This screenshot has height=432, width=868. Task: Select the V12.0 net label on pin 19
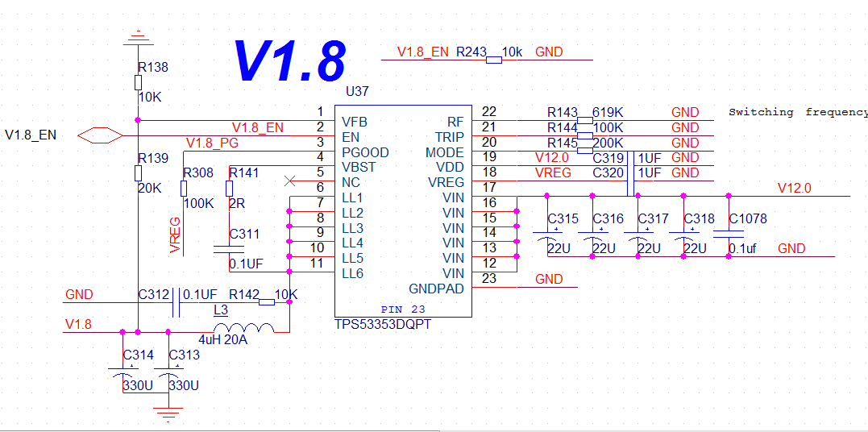coord(552,158)
